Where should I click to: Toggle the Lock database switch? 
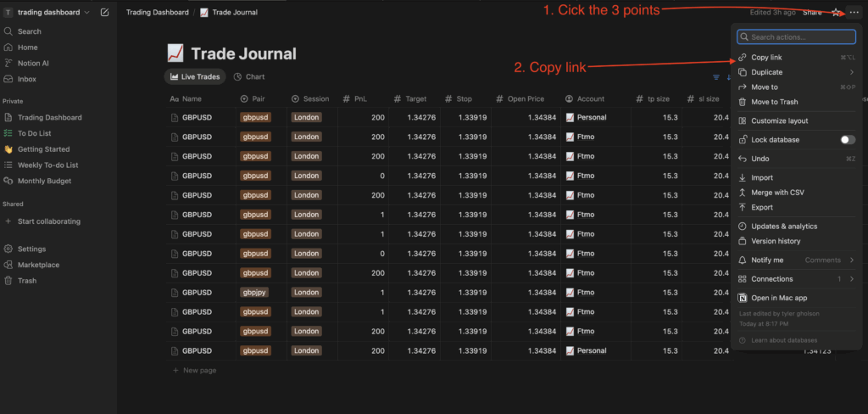coord(847,139)
